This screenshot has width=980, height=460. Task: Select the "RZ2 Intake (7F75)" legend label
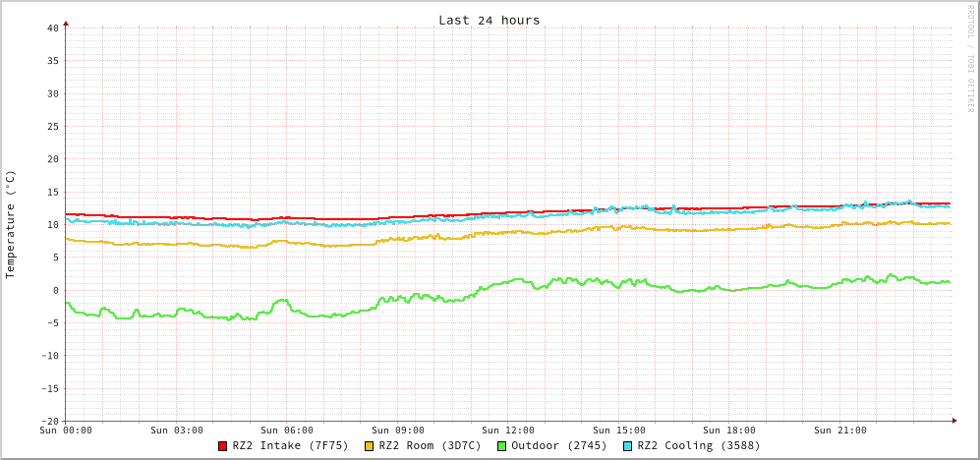(290, 445)
